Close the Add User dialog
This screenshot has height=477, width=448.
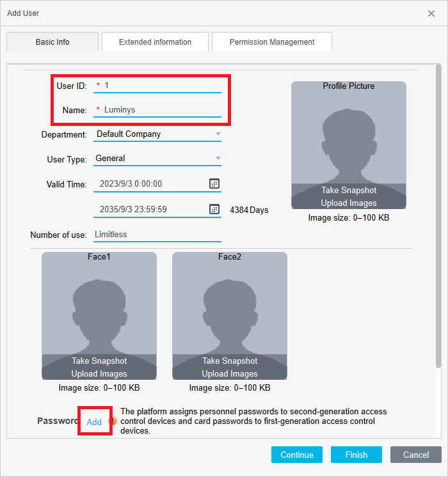tap(431, 13)
